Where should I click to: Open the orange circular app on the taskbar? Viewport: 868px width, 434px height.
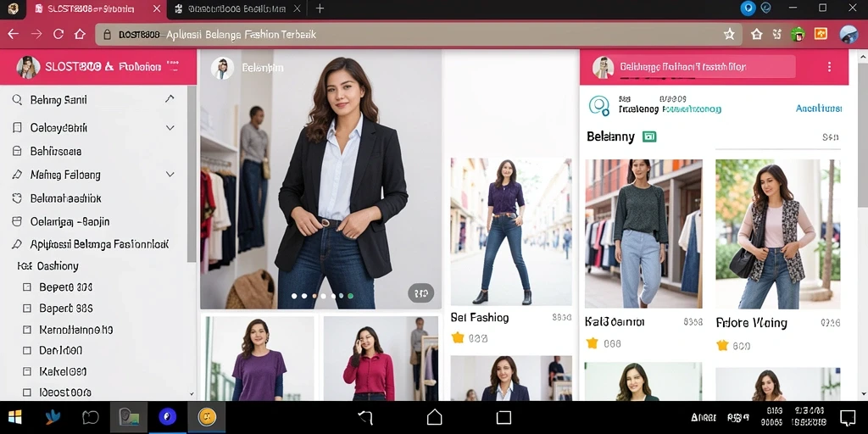pyautogui.click(x=207, y=417)
